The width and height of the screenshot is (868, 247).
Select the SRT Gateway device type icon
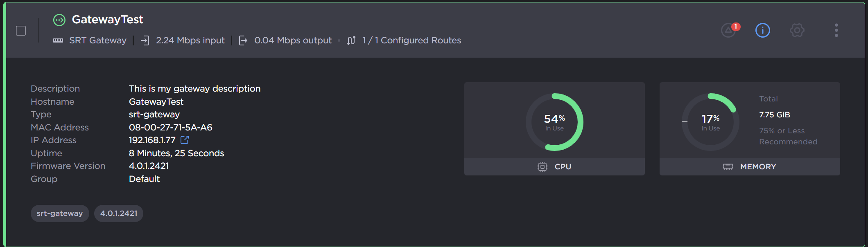[x=59, y=40]
